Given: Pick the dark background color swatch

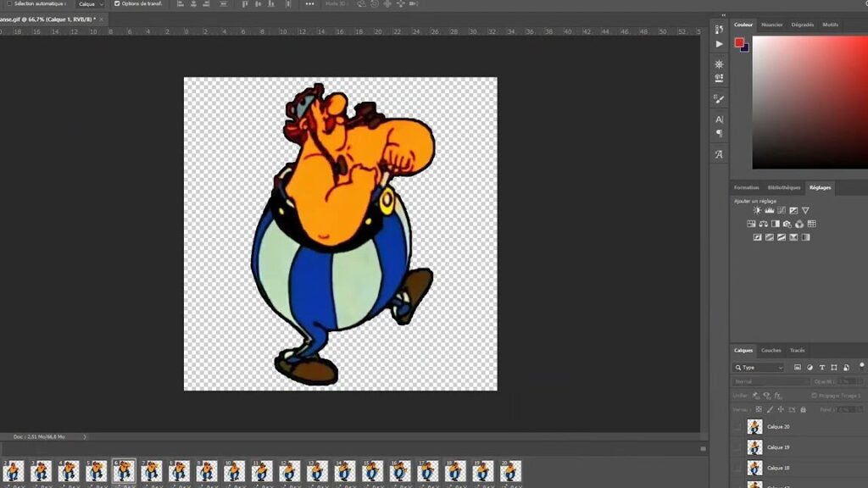Looking at the screenshot, I should (x=746, y=48).
